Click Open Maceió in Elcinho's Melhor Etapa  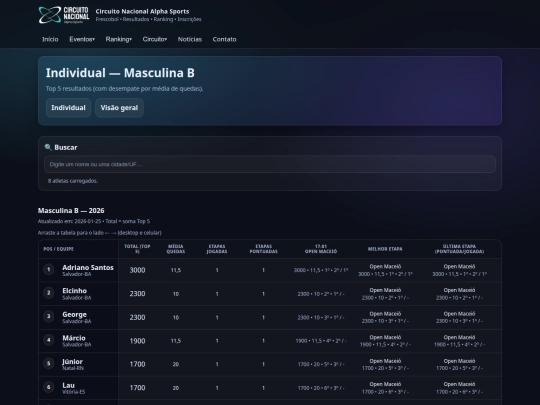(385, 290)
